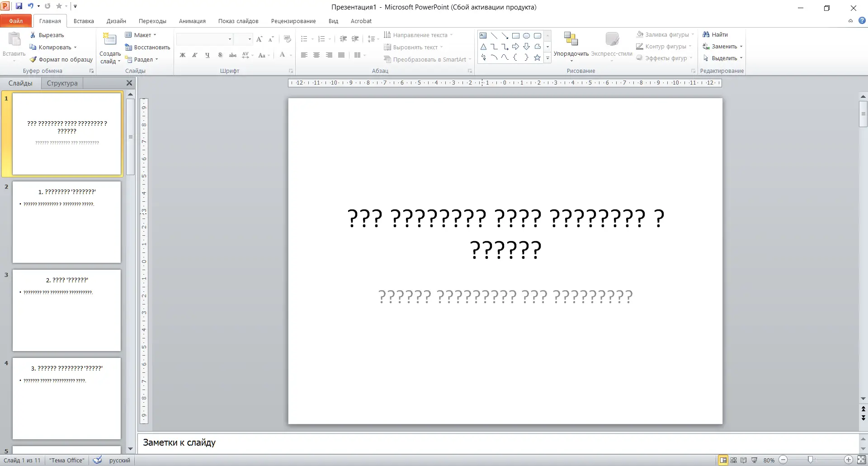This screenshot has width=868, height=466.
Task: Apply text shadow (S) formatting
Action: pyautogui.click(x=220, y=55)
